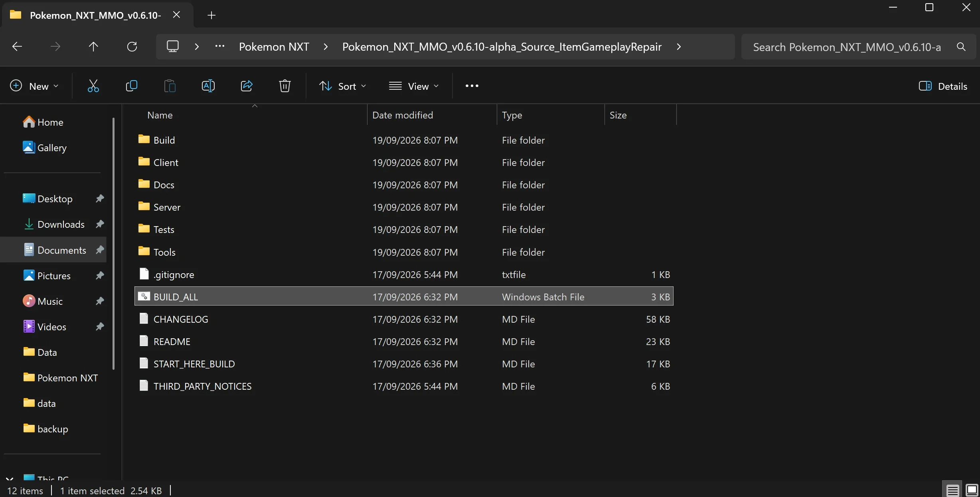Go forward with the right arrow
980x497 pixels.
point(55,47)
